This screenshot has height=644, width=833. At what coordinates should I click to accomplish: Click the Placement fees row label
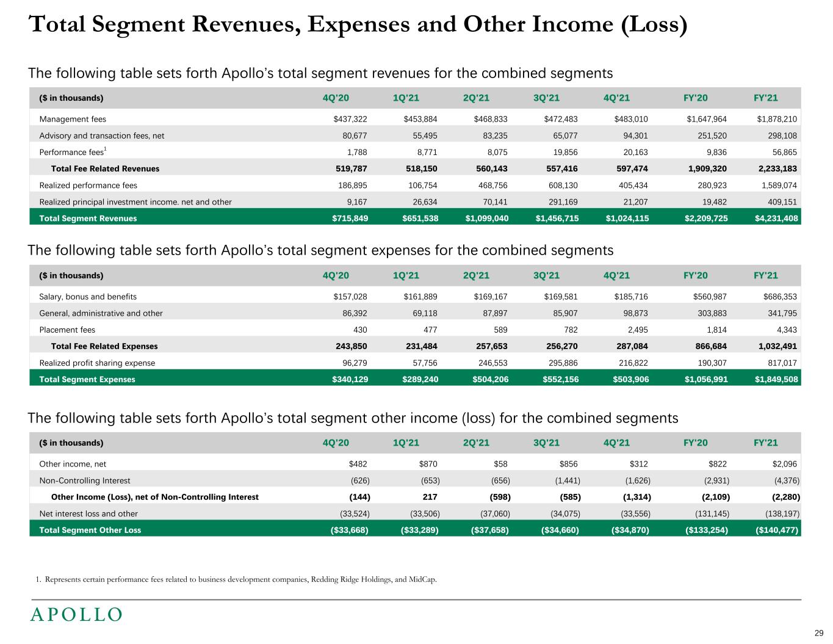67,330
